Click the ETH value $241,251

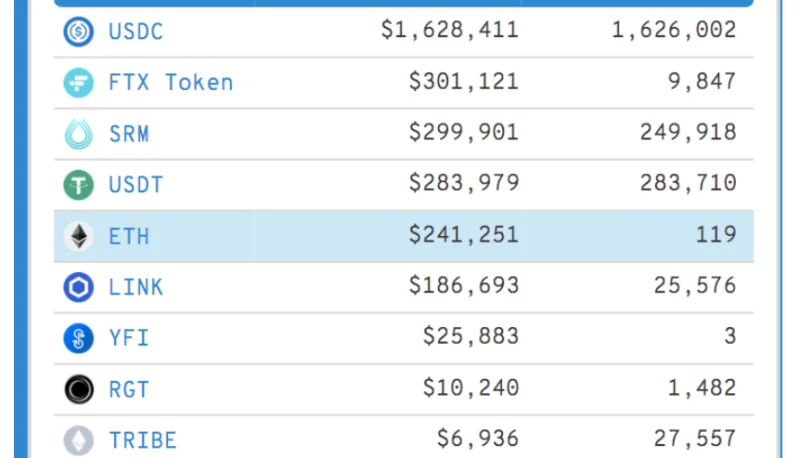(464, 235)
